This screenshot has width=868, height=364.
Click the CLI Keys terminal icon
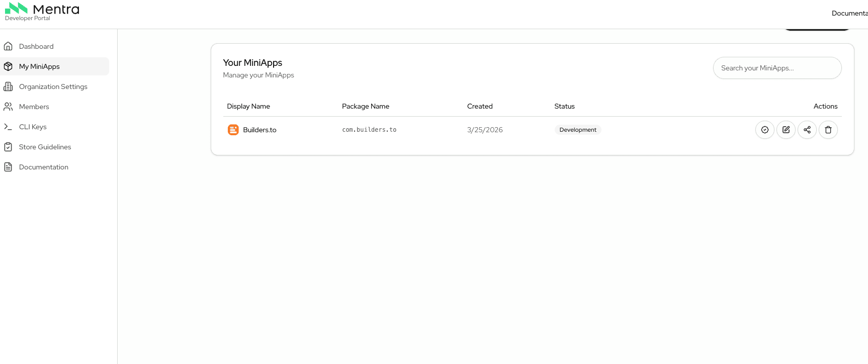8,127
